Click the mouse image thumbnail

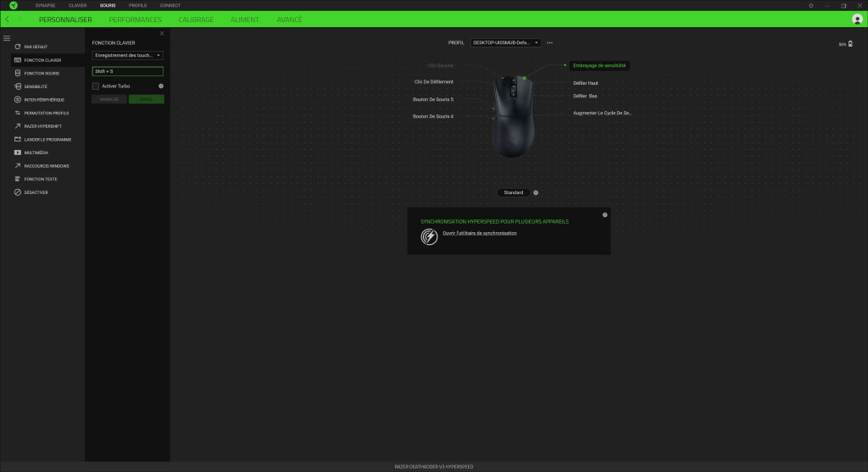point(513,115)
